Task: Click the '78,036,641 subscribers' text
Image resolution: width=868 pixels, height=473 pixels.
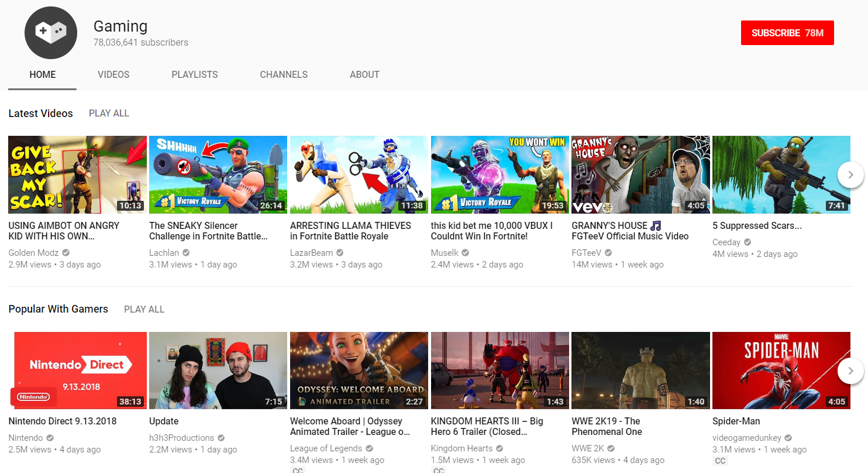Action: [141, 43]
